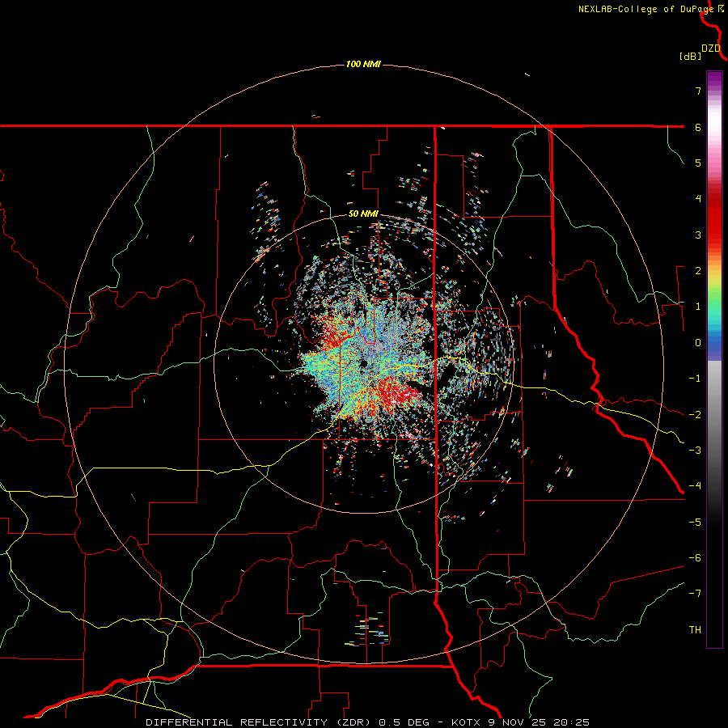Viewport: 728px width, 728px height.
Task: Click the red high-ZDR cluster northwest of radar
Action: (x=333, y=337)
